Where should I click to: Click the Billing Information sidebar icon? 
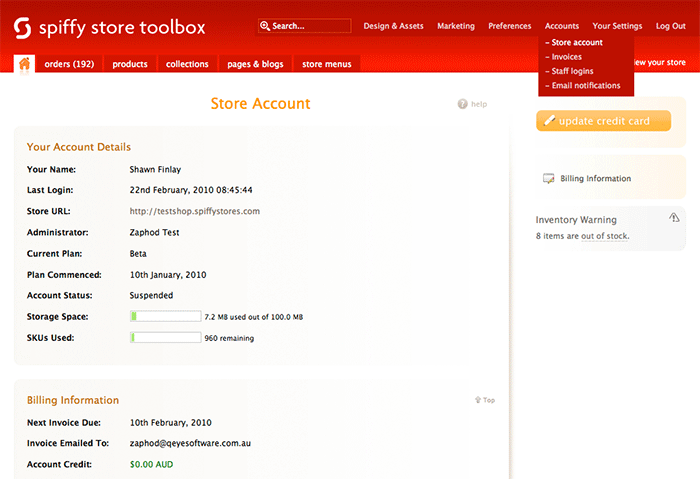pos(548,179)
